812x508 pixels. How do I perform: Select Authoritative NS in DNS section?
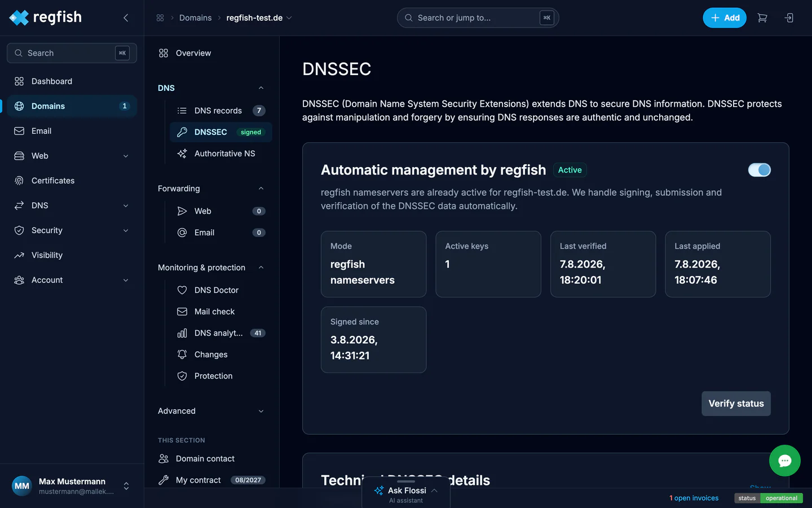[221, 154]
